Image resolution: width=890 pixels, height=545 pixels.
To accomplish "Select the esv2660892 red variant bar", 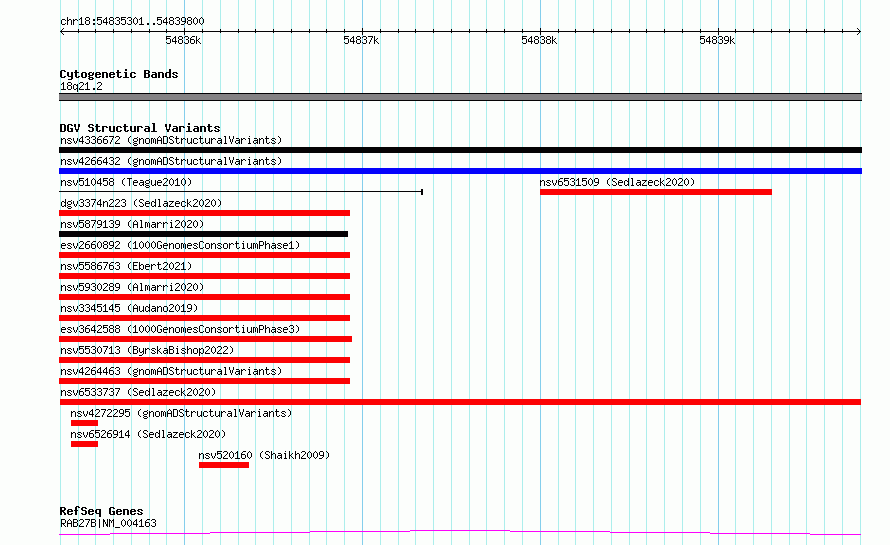I will click(x=204, y=255).
